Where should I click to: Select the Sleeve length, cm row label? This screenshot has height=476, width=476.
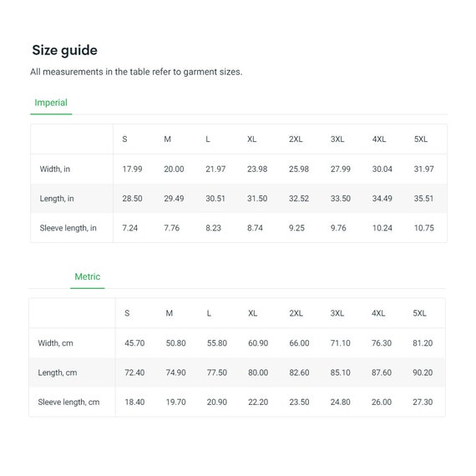coord(68,402)
